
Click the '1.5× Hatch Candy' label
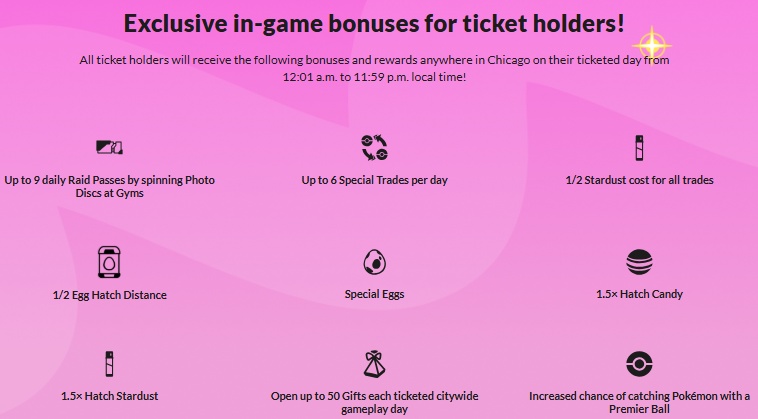[639, 295]
